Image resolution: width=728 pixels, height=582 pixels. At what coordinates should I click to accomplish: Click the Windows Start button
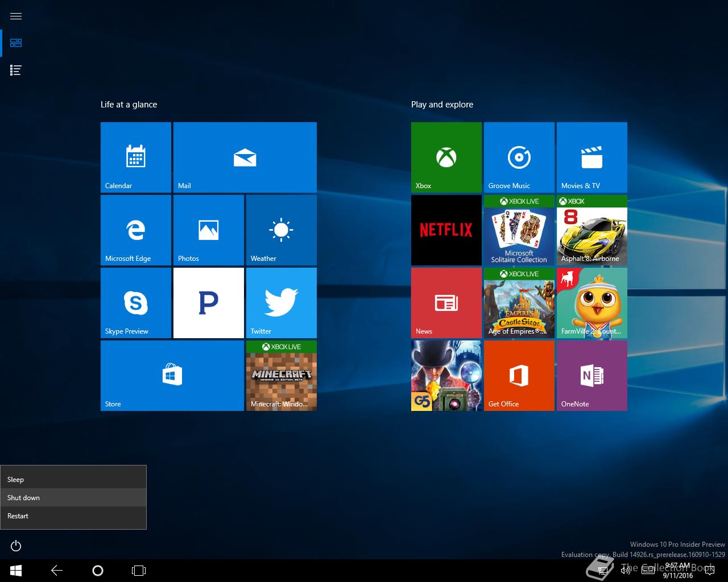16,570
